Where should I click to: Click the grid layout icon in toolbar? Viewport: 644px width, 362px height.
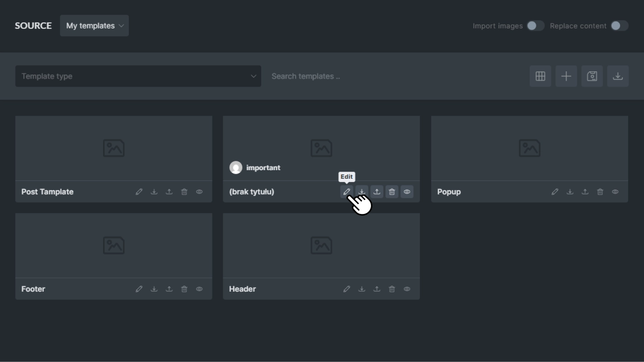click(x=540, y=76)
